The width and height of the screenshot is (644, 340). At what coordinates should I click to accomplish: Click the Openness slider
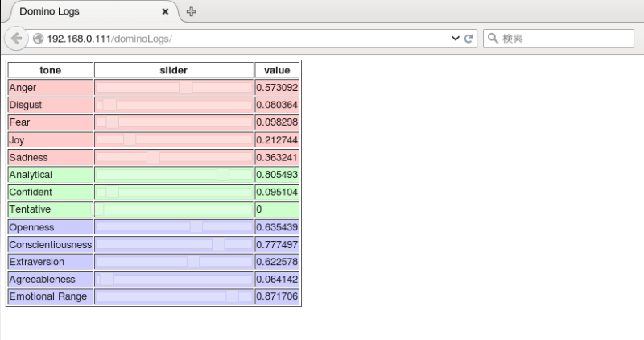click(174, 227)
